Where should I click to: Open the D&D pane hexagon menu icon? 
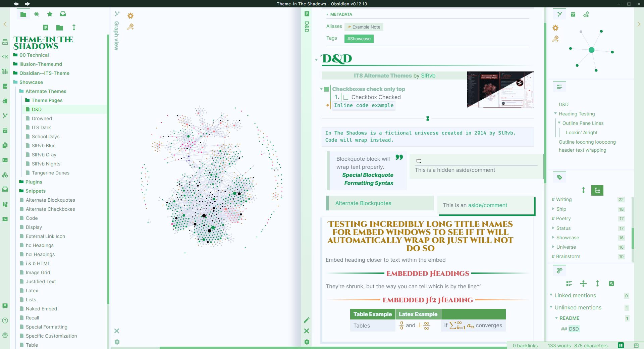(x=307, y=342)
